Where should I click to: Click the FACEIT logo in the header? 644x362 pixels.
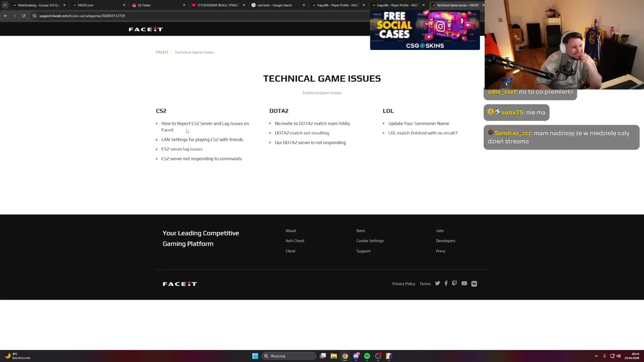coord(145,29)
